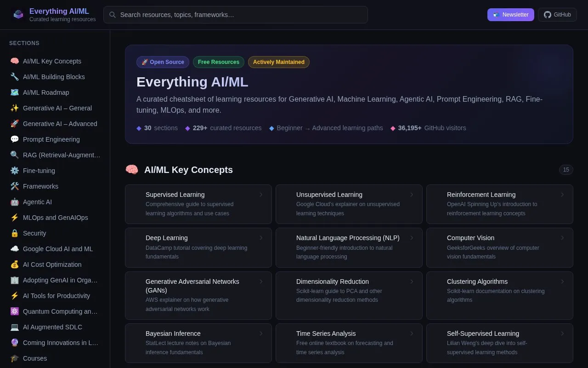Viewport: 588px width, 368px height.
Task: Click the laptop icon for AI Augmented SDLC
Action: point(15,327)
